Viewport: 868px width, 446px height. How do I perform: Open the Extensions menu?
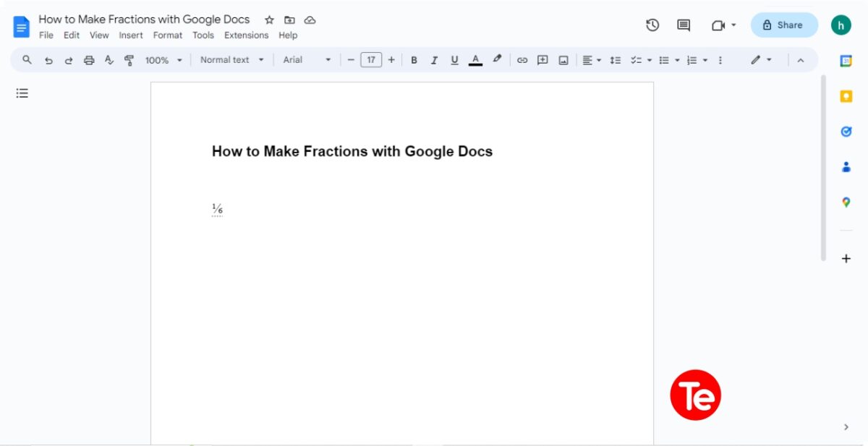(246, 35)
